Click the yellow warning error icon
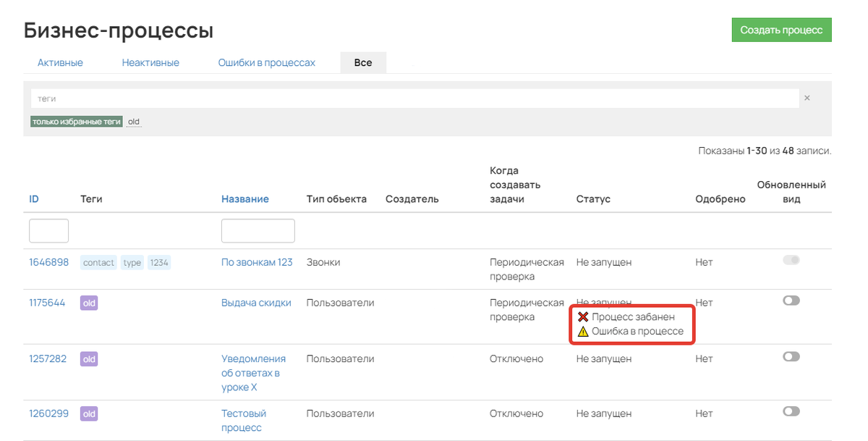Image resolution: width=868 pixels, height=441 pixels. coord(583,332)
